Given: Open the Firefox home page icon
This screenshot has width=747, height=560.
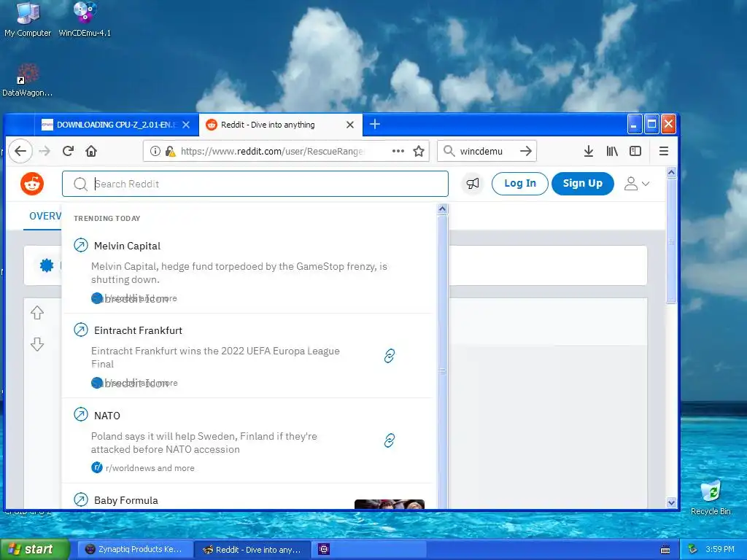Looking at the screenshot, I should [91, 151].
